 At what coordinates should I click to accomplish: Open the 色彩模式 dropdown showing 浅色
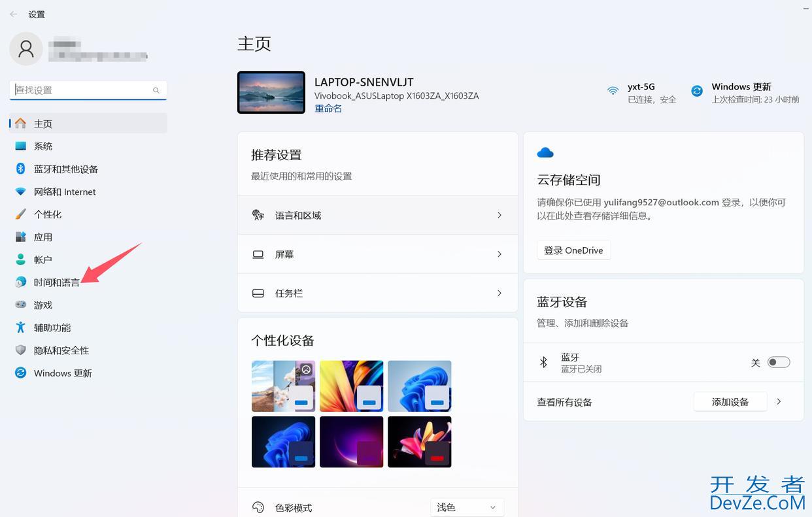pyautogui.click(x=467, y=507)
